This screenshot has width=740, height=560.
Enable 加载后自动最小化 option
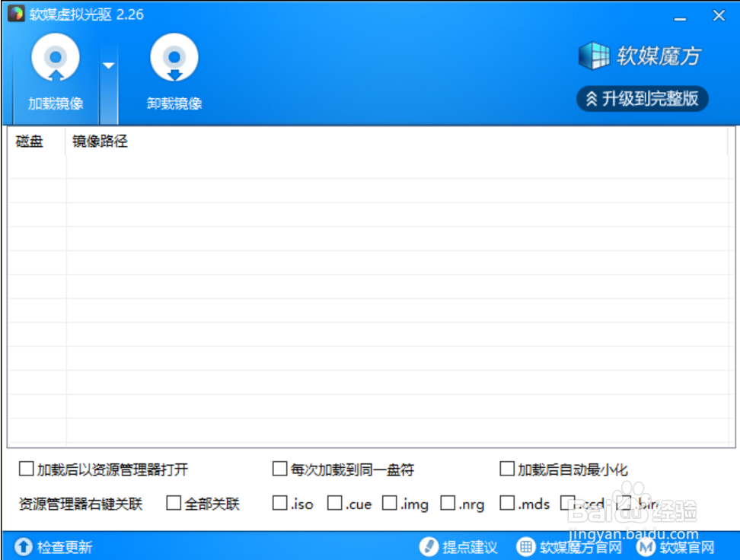[506, 469]
